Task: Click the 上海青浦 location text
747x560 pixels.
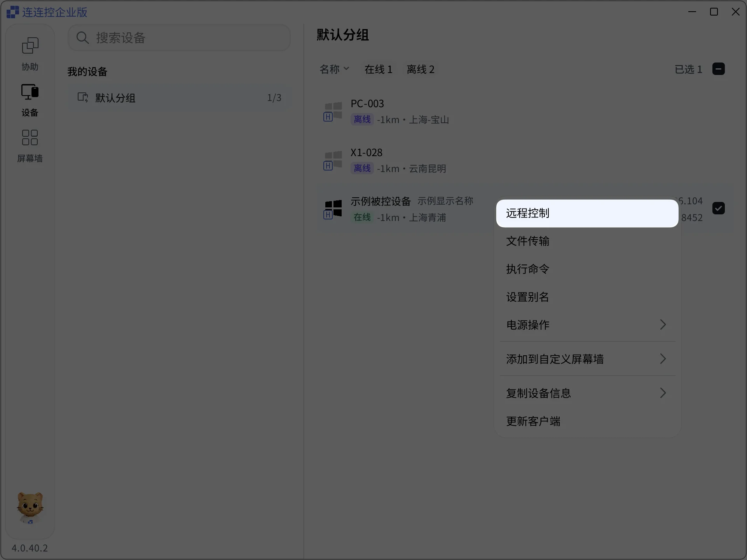Action: (427, 217)
